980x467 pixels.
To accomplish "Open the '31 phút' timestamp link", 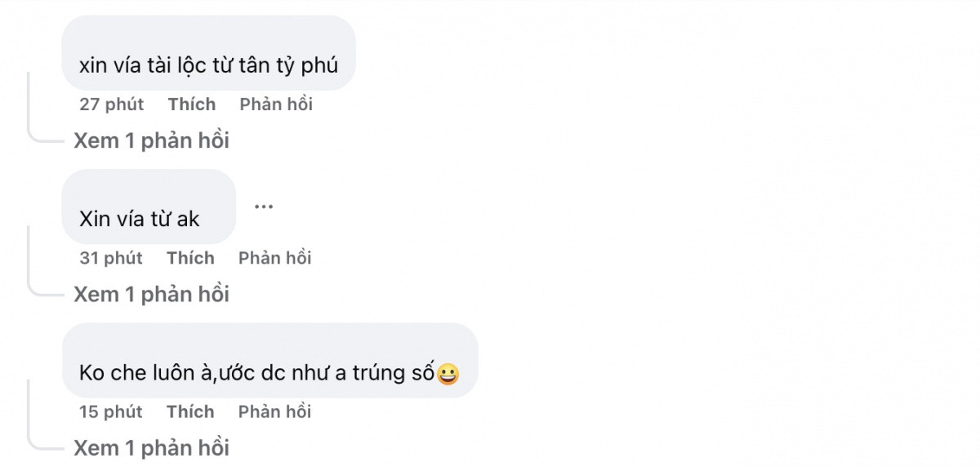I will (x=111, y=258).
